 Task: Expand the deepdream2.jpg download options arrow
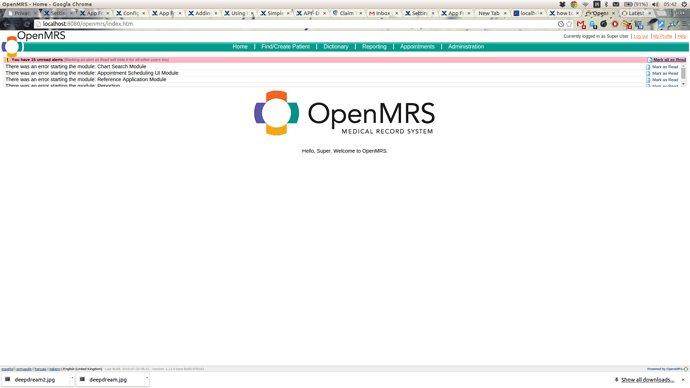pos(72,378)
